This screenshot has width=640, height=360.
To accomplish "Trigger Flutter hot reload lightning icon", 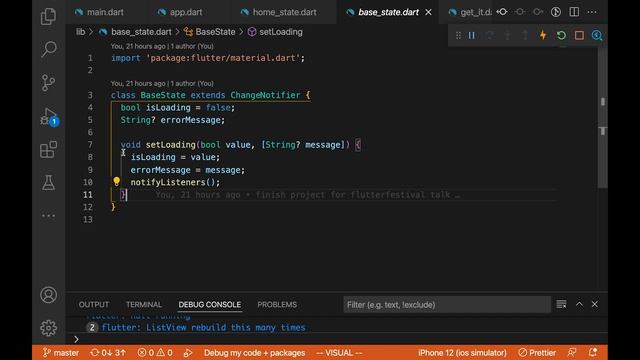I will [x=543, y=36].
